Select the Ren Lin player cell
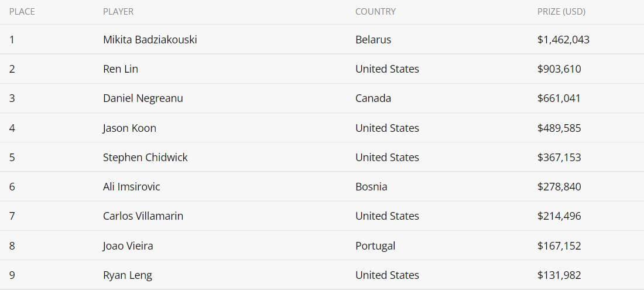Screen dimensions: 644x290 tap(121, 69)
